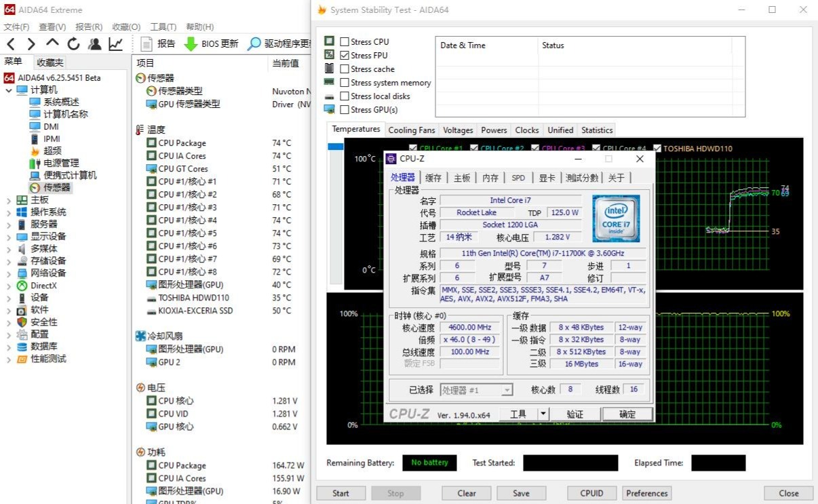
Task: Enable Stress local disks checkbox
Action: point(345,96)
